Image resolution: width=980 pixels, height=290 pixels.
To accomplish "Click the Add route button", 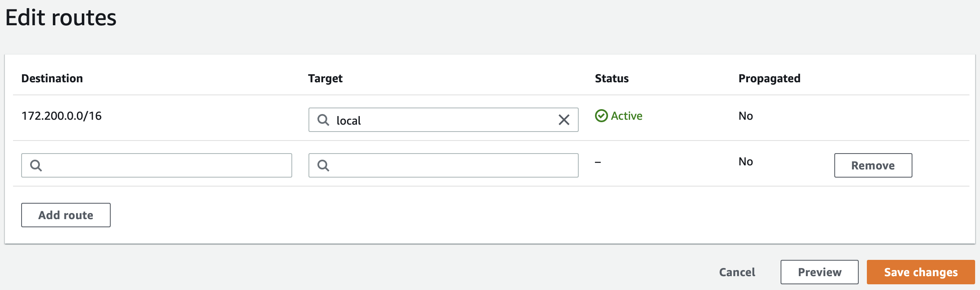I will 66,215.
